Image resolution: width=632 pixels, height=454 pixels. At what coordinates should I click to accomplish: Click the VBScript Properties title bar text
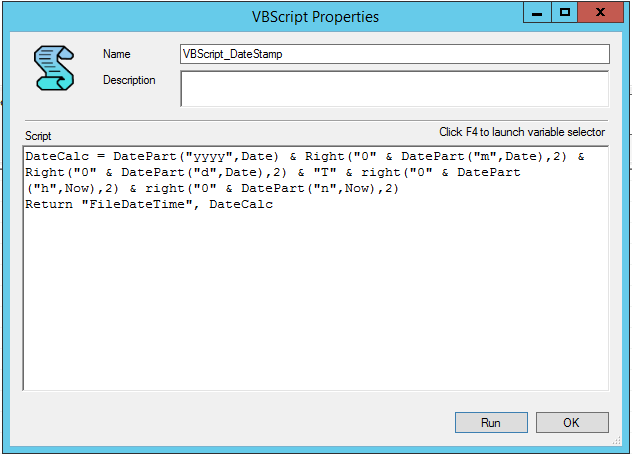pyautogui.click(x=315, y=17)
